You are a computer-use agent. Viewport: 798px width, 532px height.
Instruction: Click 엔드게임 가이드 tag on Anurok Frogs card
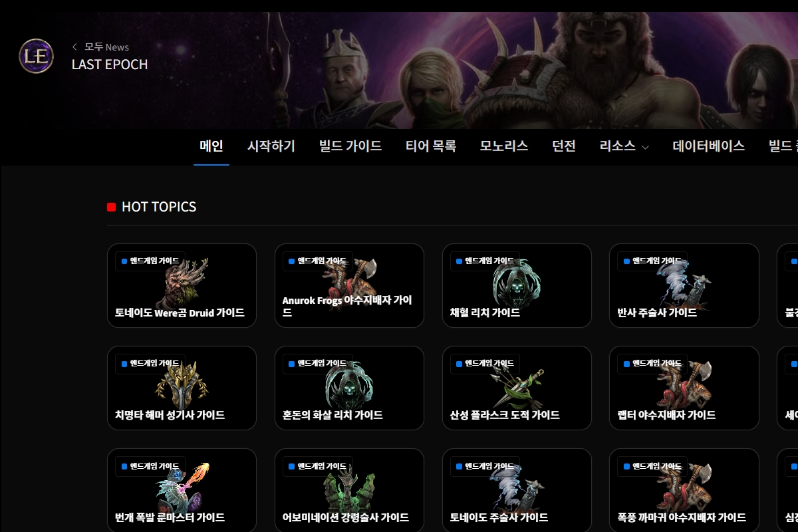tap(317, 261)
